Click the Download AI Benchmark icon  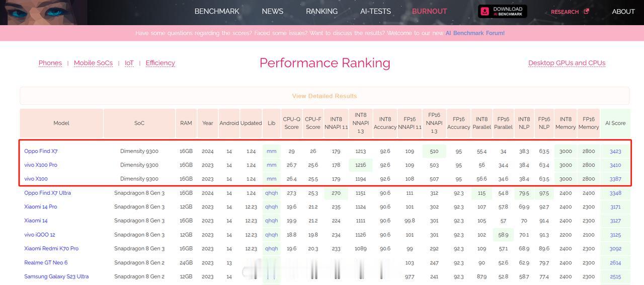[x=485, y=11]
